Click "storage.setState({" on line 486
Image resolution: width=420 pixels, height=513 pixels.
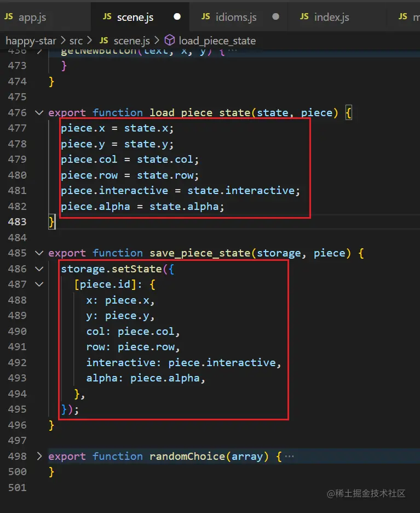117,269
